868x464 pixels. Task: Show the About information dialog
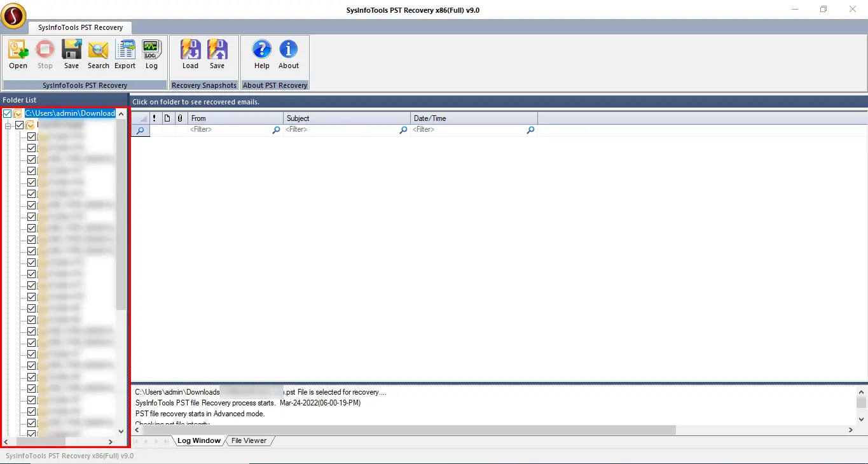(288, 53)
